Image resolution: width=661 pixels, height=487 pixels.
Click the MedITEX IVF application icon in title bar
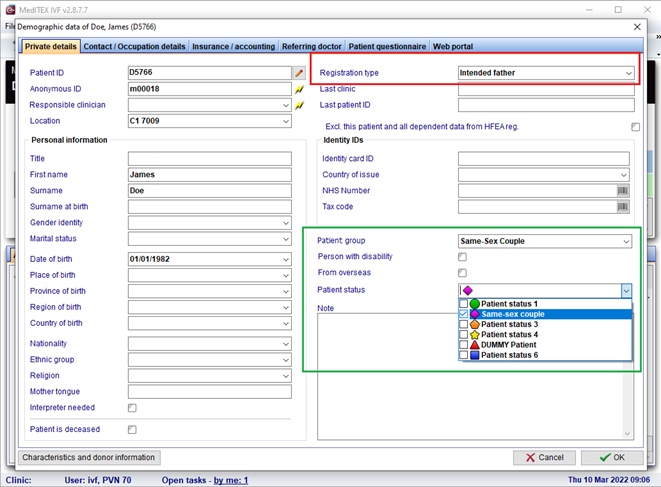point(10,10)
